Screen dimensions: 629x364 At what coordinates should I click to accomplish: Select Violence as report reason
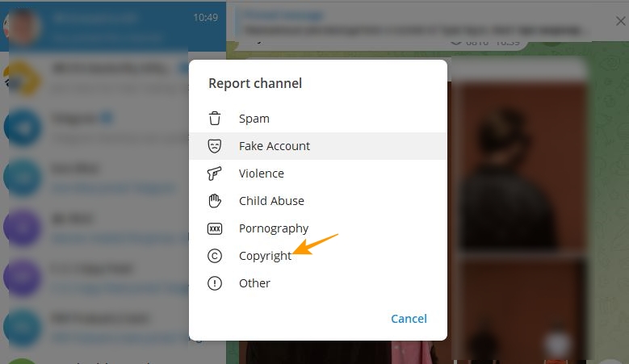(x=317, y=174)
